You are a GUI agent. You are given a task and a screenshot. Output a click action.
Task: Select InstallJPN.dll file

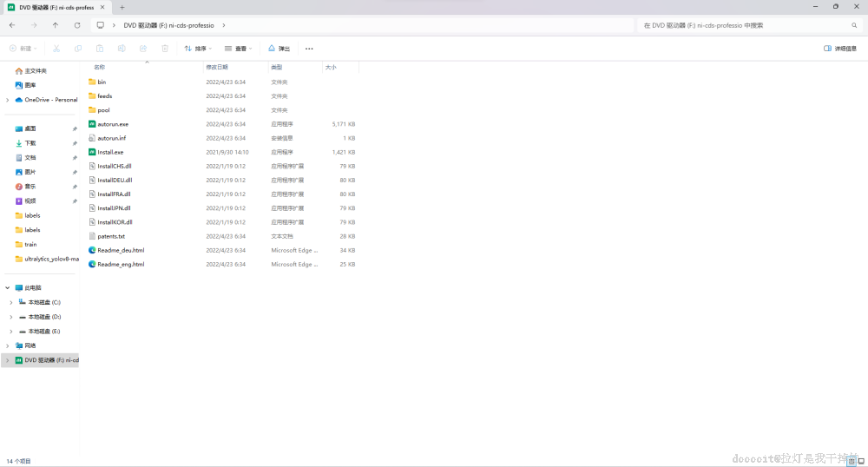pyautogui.click(x=114, y=208)
